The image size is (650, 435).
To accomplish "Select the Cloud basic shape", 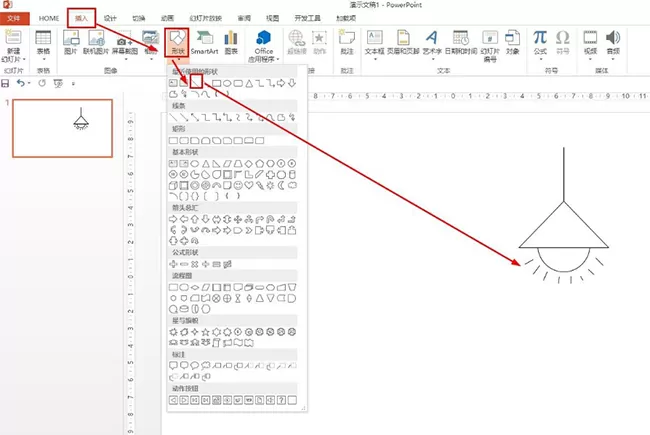I will (292, 185).
